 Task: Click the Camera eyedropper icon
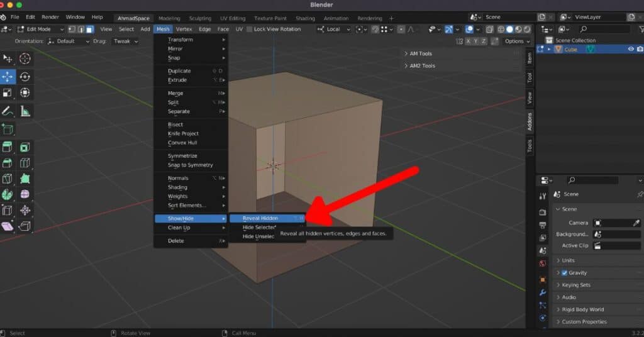[636, 223]
